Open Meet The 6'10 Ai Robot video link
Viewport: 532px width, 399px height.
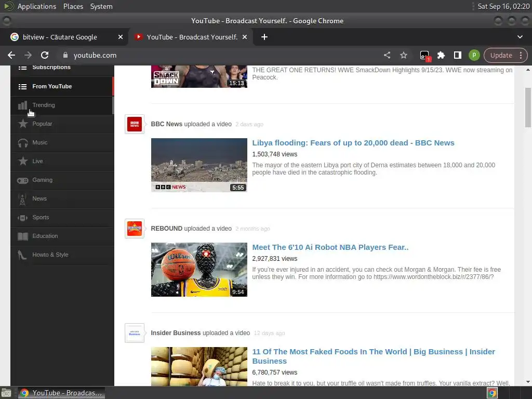[x=330, y=247]
